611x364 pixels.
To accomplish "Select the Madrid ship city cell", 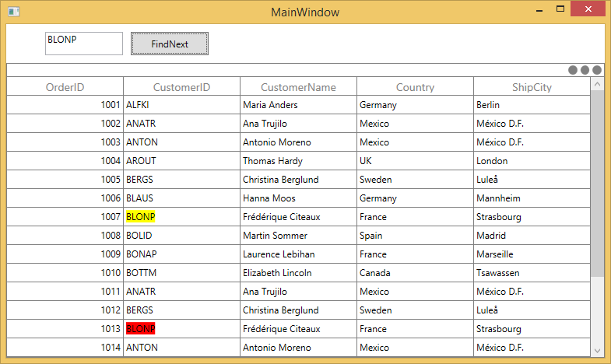I will pyautogui.click(x=532, y=236).
